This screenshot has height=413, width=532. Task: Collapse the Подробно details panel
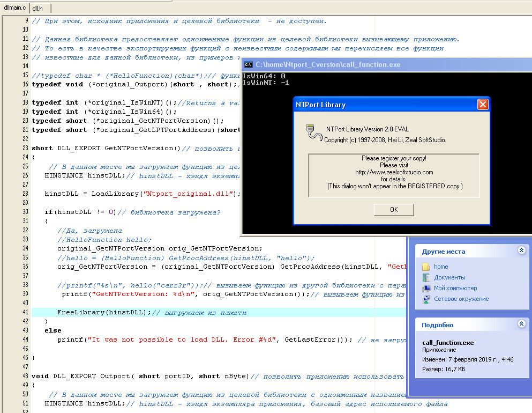pyautogui.click(x=521, y=324)
